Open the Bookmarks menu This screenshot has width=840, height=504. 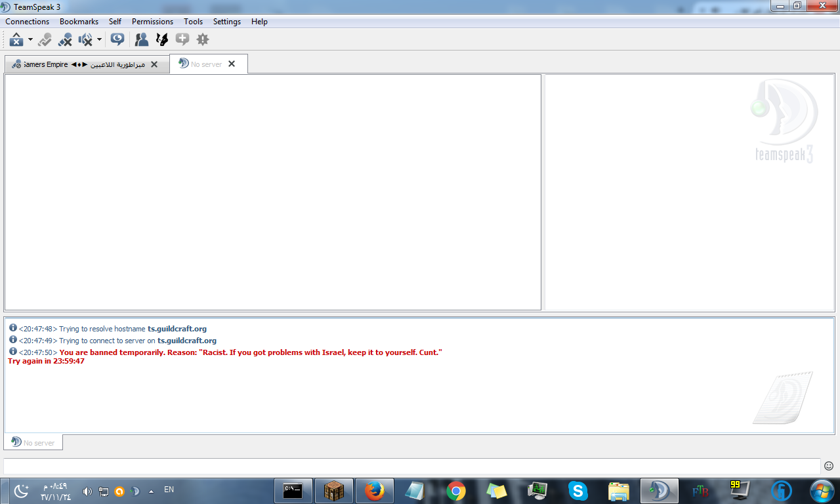click(x=79, y=22)
